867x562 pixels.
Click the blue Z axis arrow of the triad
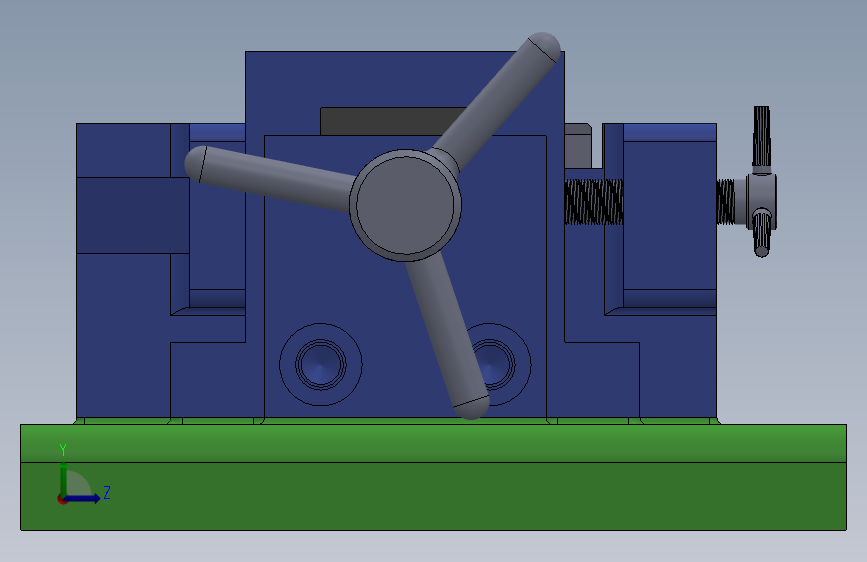82,498
